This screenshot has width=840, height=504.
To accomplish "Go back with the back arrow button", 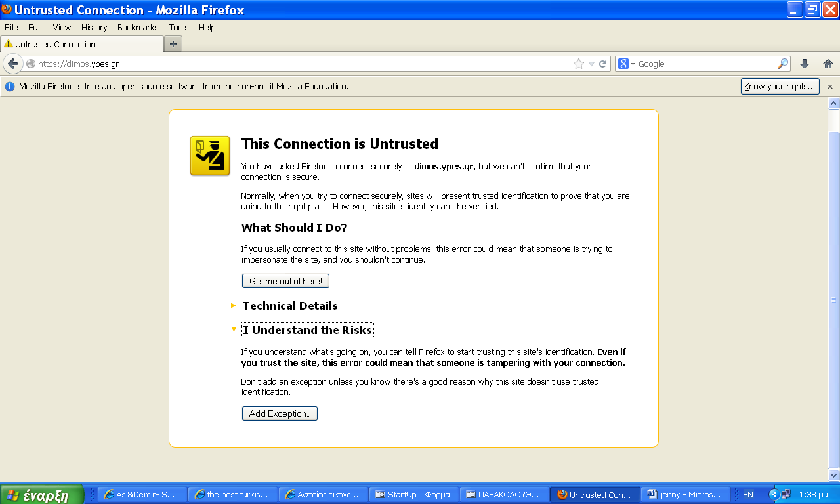I will pyautogui.click(x=12, y=64).
